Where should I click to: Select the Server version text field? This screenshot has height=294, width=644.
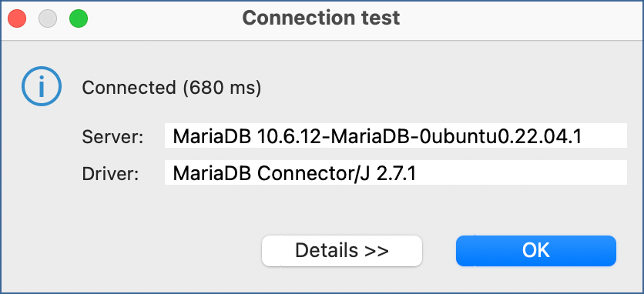coord(396,135)
